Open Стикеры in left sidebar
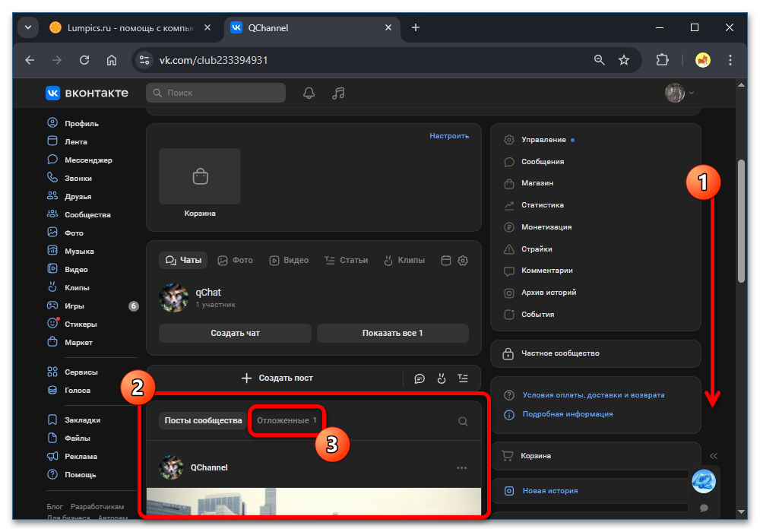Screen dimensions: 760x532 pyautogui.click(x=81, y=325)
